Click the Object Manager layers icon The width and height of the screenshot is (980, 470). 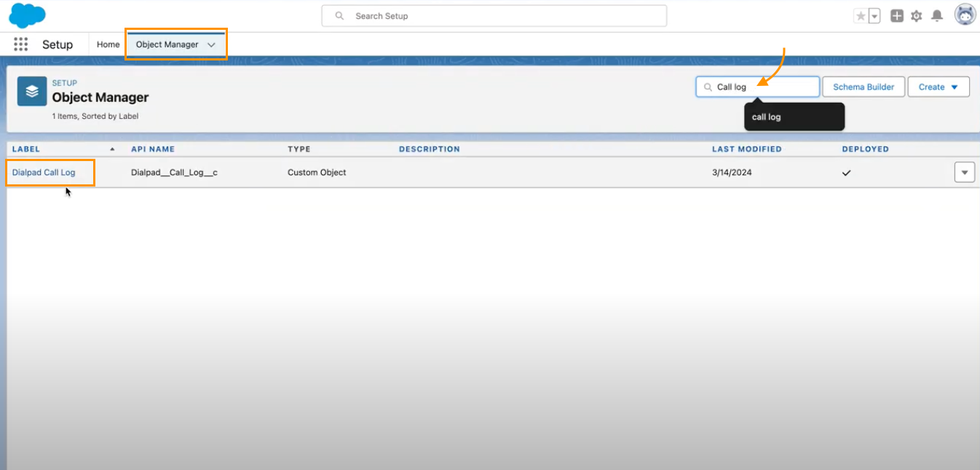click(x=32, y=91)
